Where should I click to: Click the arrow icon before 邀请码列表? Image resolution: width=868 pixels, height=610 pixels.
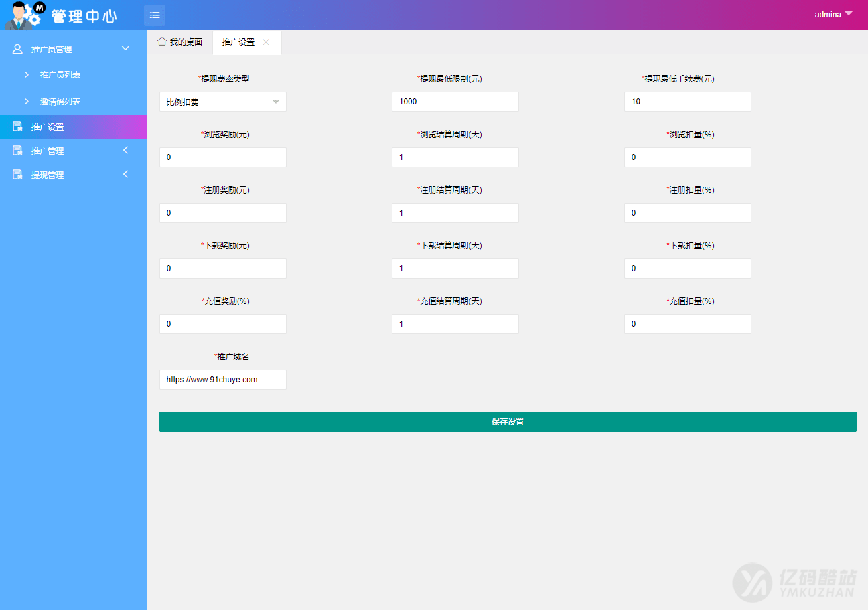(27, 101)
